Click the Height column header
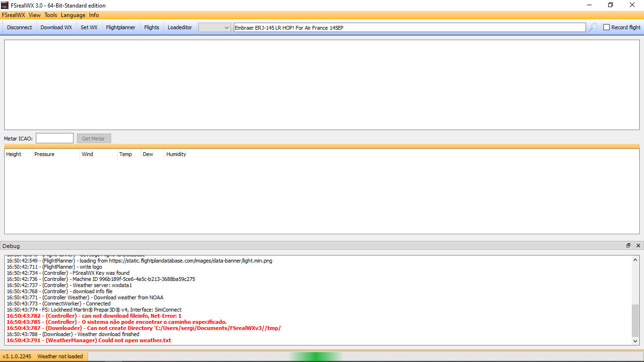Screen dimensions: 644x362 point(18,154)
